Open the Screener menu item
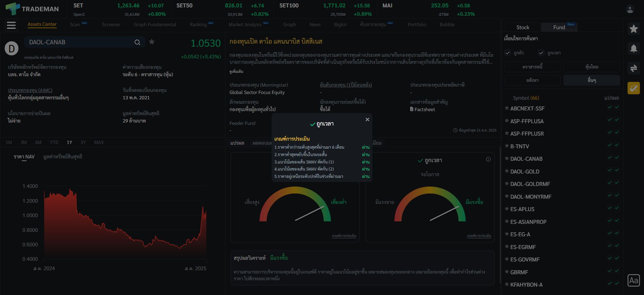The width and height of the screenshot is (644, 295). (111, 24)
